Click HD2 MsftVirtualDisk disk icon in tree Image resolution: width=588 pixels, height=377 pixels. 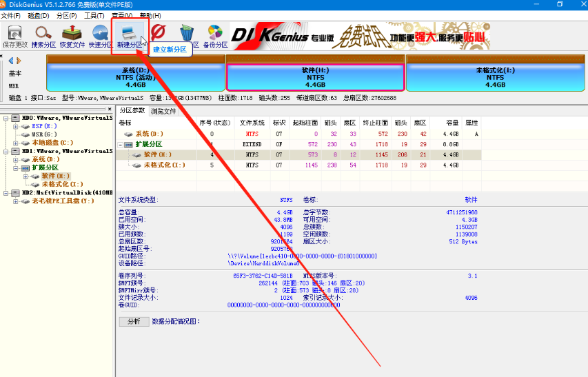[15, 192]
